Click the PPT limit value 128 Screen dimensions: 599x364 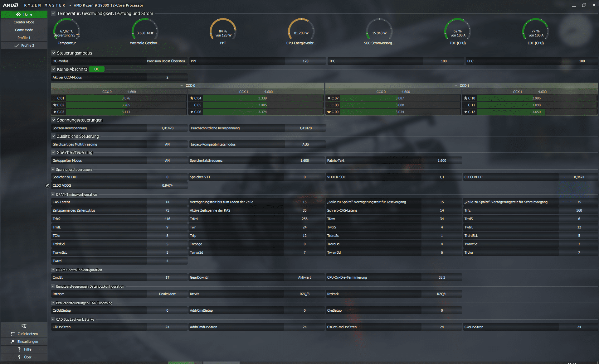[x=305, y=61]
